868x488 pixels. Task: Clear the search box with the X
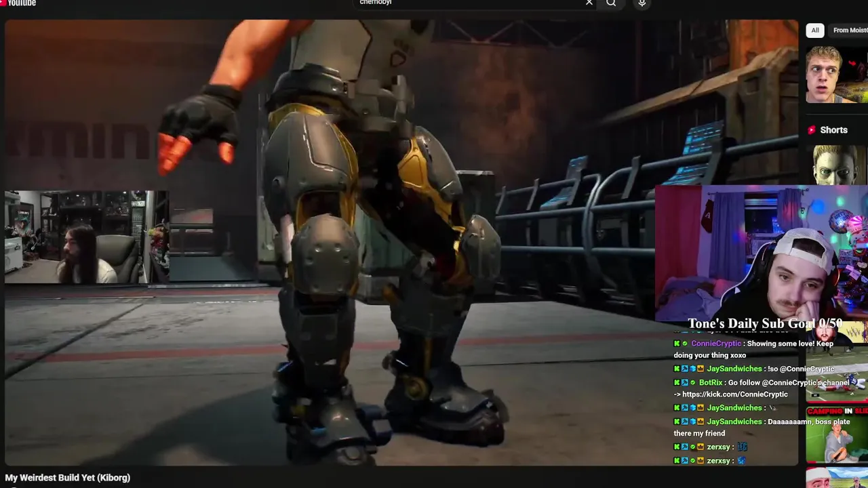(589, 3)
